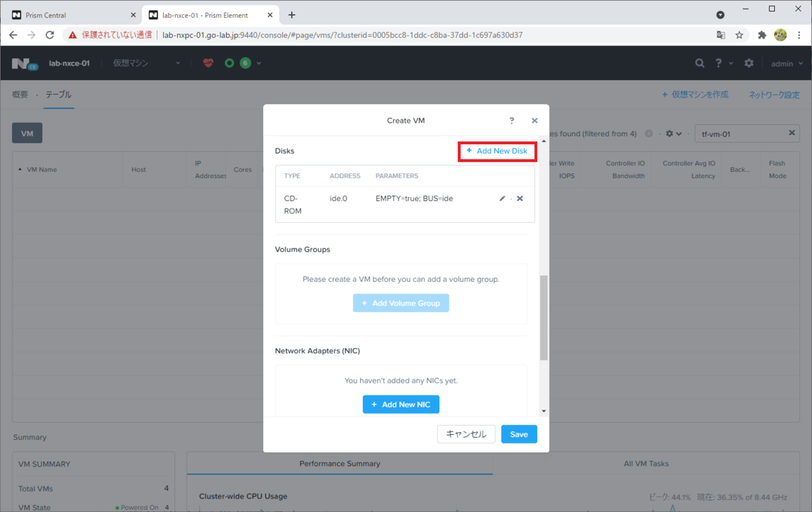Sort by the Flash Mode column
This screenshot has height=512, width=812.
(777, 169)
